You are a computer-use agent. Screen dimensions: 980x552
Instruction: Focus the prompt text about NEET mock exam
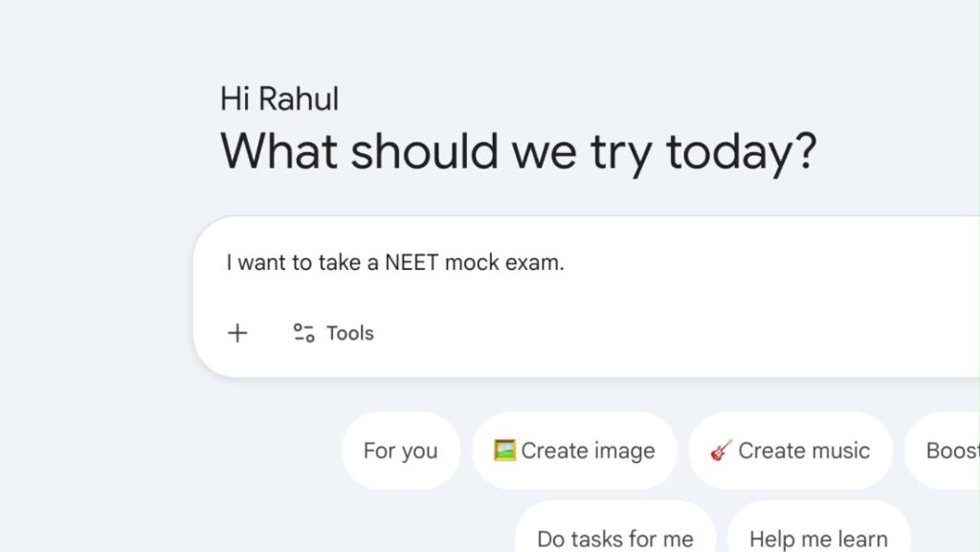(x=395, y=263)
